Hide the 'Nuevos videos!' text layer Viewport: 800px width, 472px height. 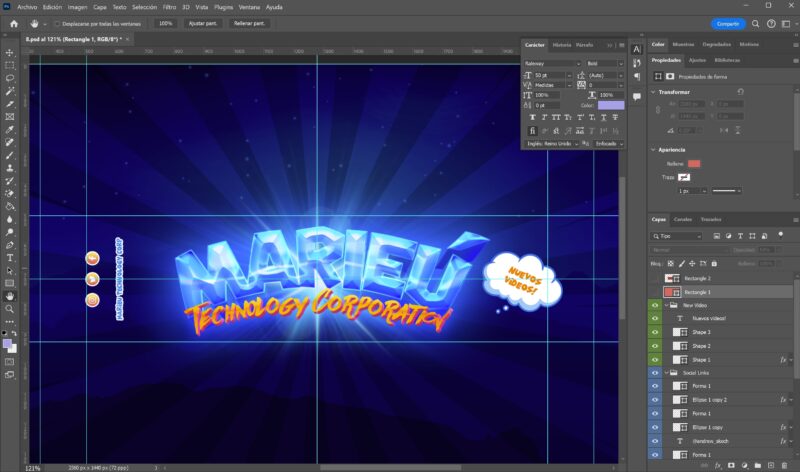click(655, 318)
